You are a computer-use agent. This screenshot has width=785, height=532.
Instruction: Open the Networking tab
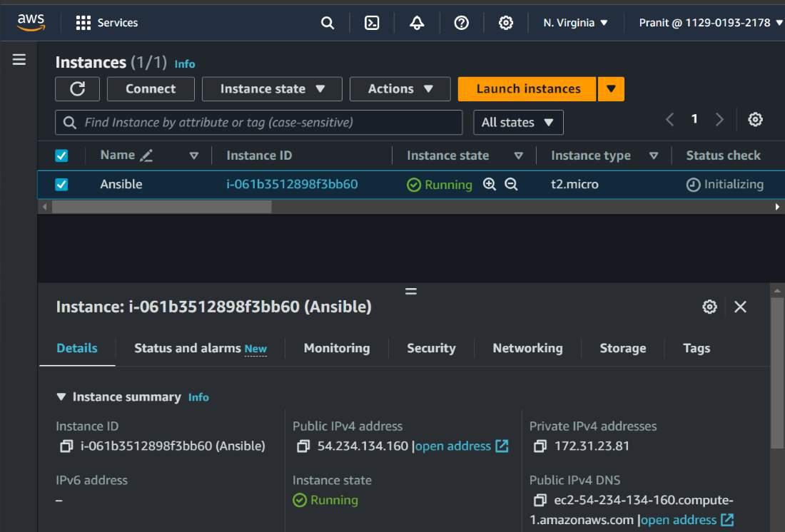[x=527, y=348]
